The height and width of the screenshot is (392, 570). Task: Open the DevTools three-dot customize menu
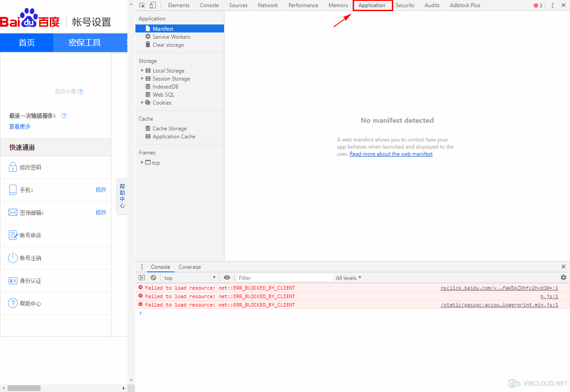pos(553,5)
